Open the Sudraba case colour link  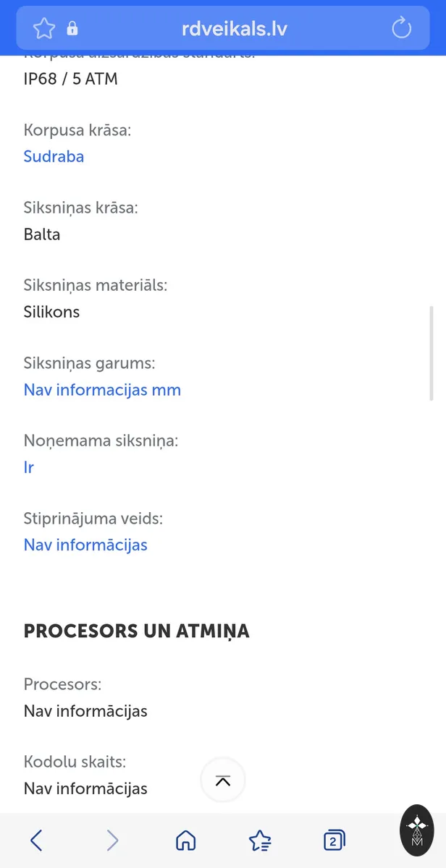click(x=54, y=156)
